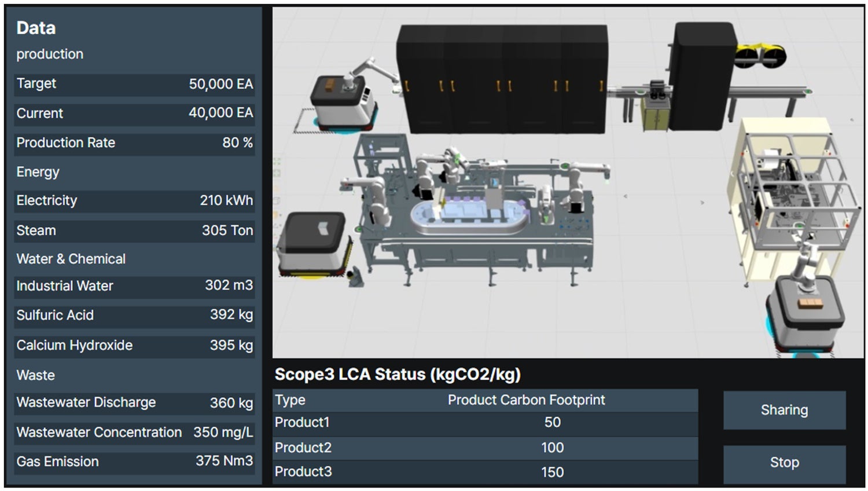Click the Product Carbon Footprint column header
The width and height of the screenshot is (868, 491).
click(x=526, y=400)
